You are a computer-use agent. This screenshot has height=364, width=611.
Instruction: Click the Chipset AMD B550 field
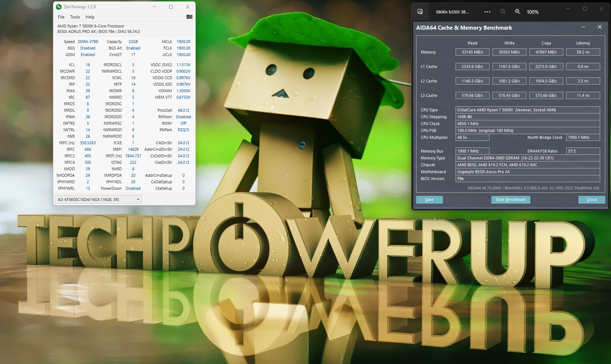click(528, 165)
